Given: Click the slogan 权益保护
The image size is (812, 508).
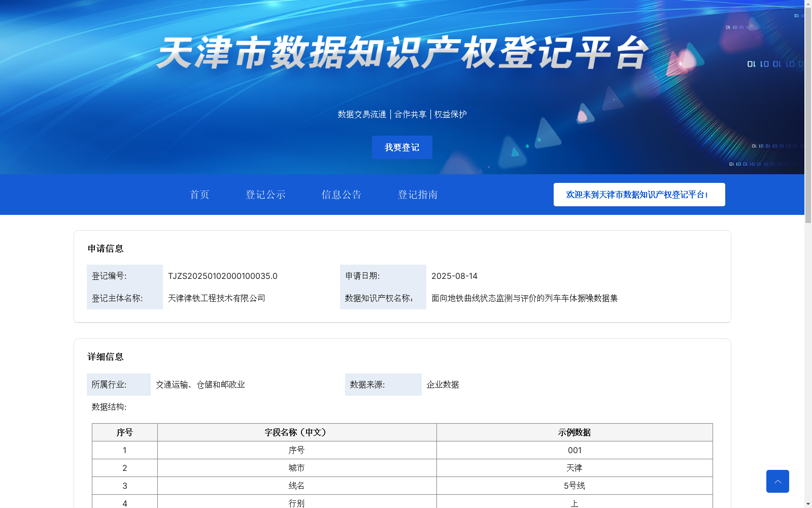Looking at the screenshot, I should [x=451, y=114].
